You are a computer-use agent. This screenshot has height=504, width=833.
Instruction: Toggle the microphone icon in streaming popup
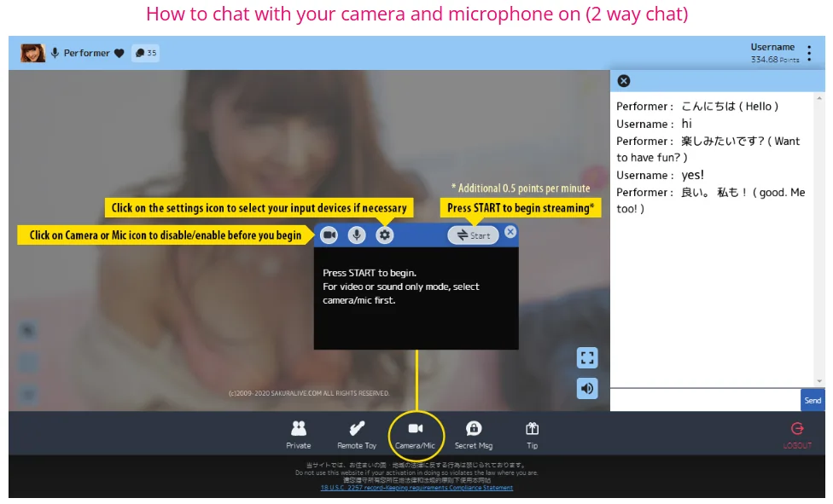click(357, 235)
